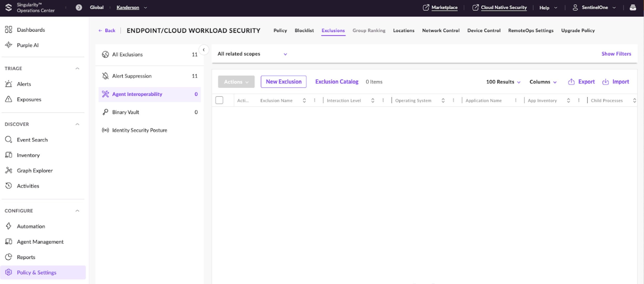The height and width of the screenshot is (284, 644).
Task: Select the Binary Vault key icon
Action: (105, 112)
